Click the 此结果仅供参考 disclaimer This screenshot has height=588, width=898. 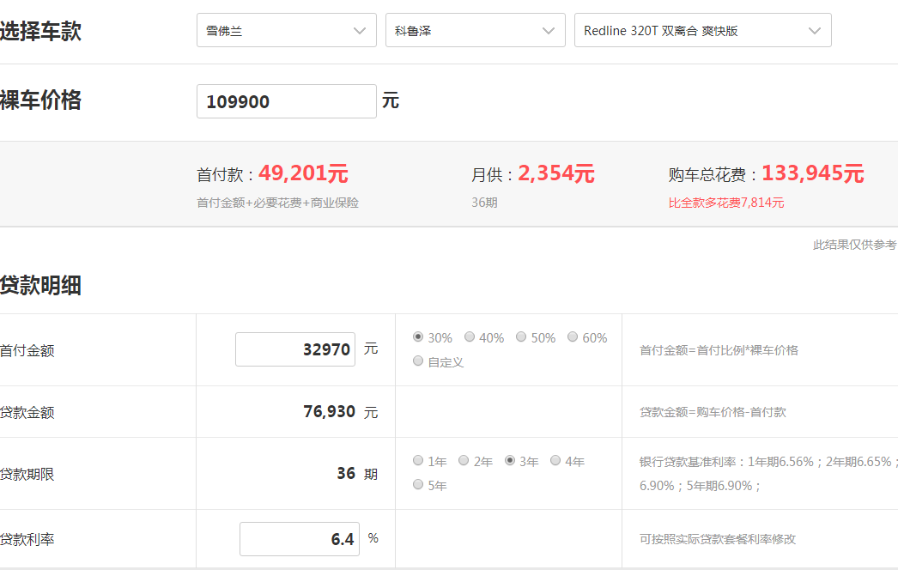(x=855, y=245)
